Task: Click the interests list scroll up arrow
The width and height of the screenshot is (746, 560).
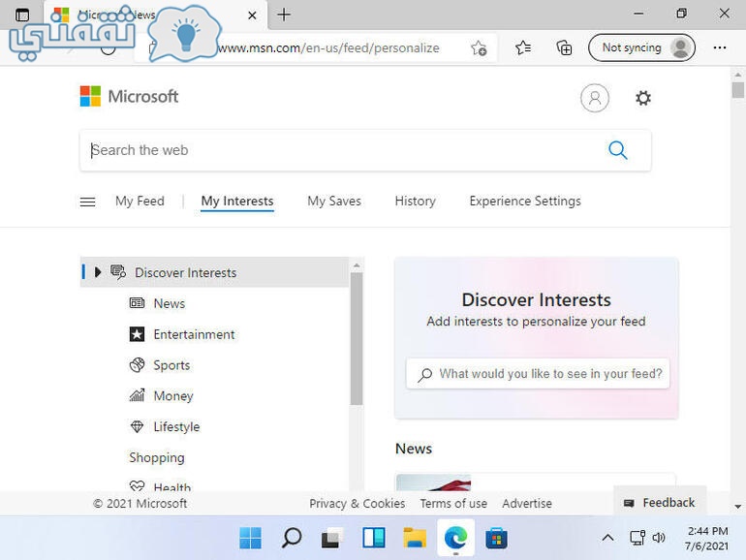Action: 357,265
